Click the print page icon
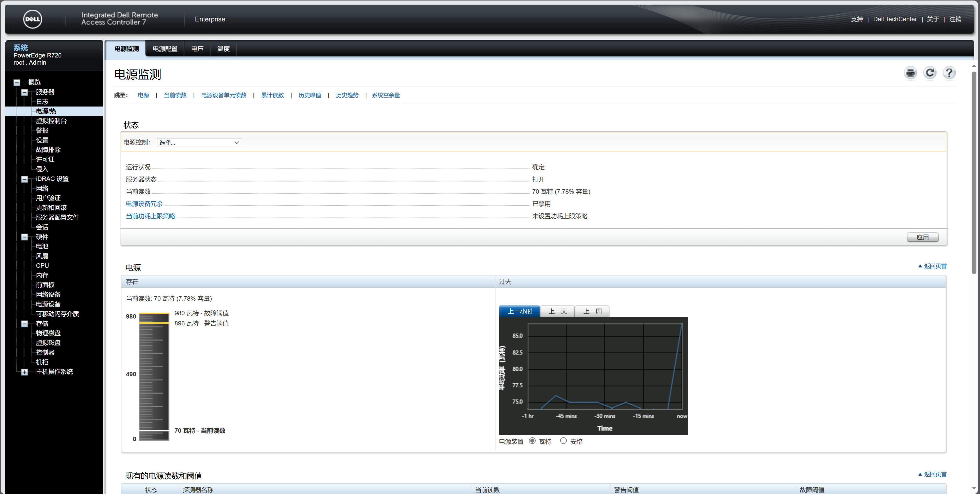The image size is (980, 494). [910, 73]
